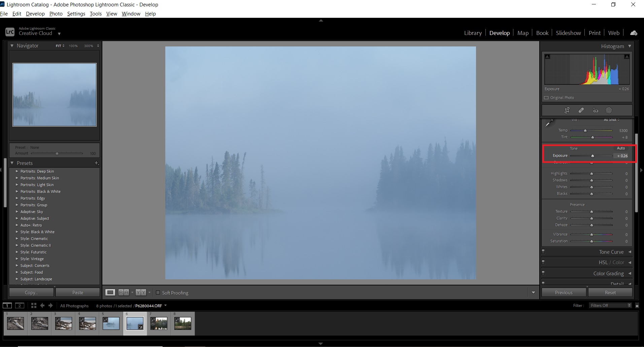The width and height of the screenshot is (644, 347).
Task: Enable Soft Proofing
Action: click(158, 292)
